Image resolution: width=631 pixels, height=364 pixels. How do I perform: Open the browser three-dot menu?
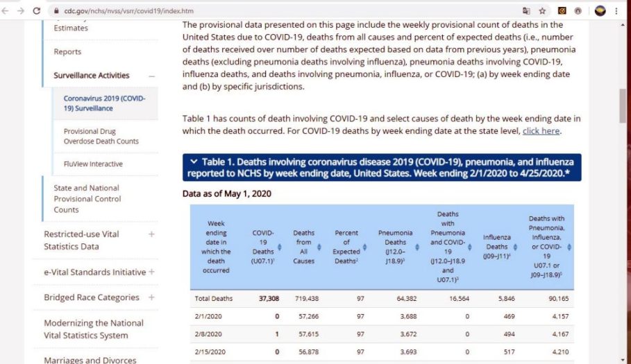[616, 11]
